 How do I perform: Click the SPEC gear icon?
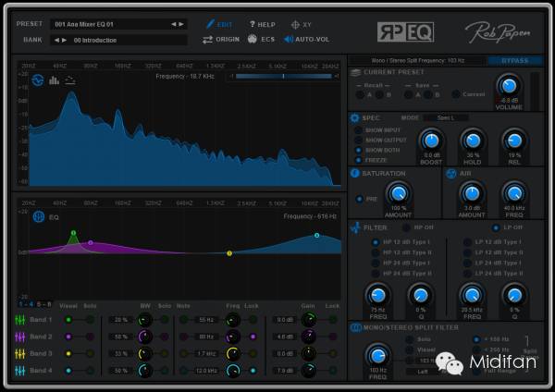(354, 117)
